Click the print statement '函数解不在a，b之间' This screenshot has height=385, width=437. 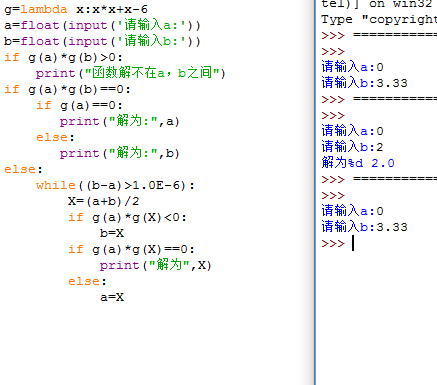click(131, 73)
